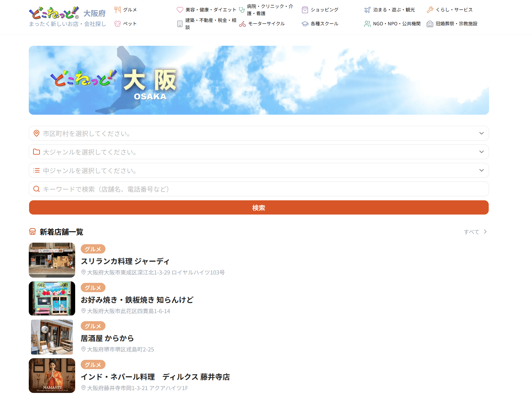Click the shopping bag icon
Viewport: 532px width, 396px height.
point(305,10)
